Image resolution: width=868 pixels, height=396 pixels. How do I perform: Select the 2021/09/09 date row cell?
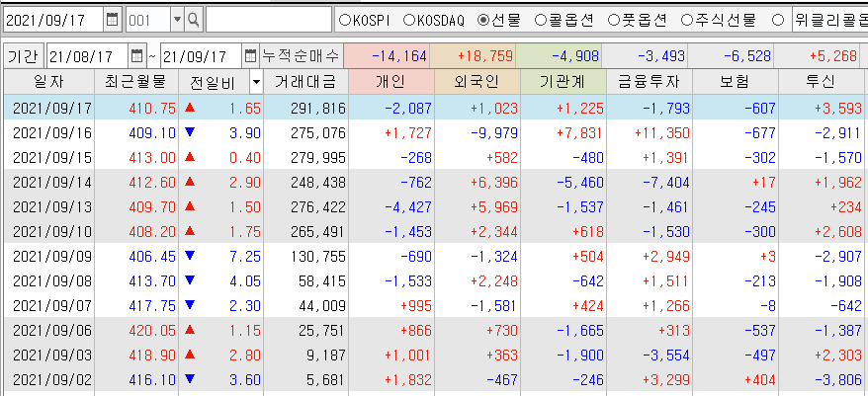click(48, 257)
